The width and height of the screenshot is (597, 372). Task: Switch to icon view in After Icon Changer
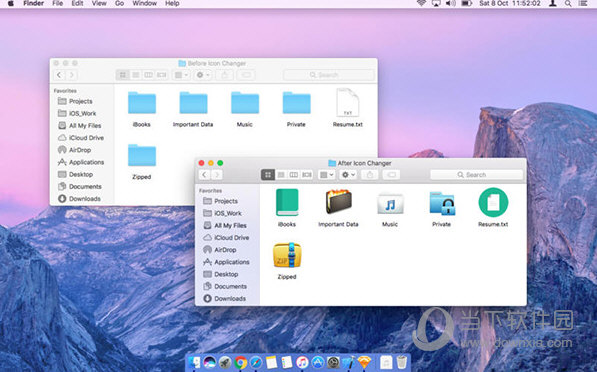pyautogui.click(x=268, y=175)
